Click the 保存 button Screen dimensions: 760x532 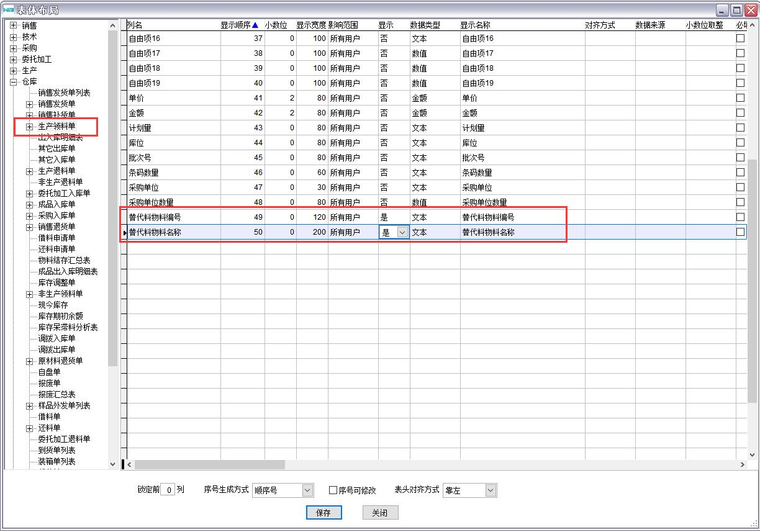(x=323, y=513)
